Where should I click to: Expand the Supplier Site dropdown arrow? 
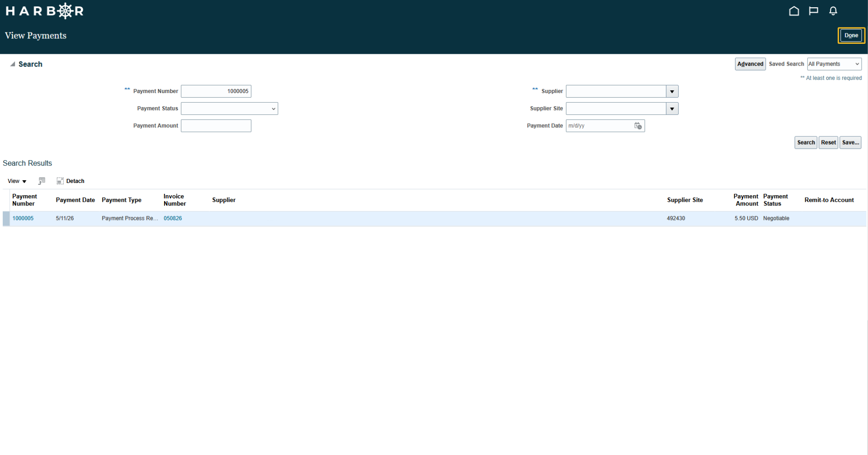pyautogui.click(x=672, y=108)
